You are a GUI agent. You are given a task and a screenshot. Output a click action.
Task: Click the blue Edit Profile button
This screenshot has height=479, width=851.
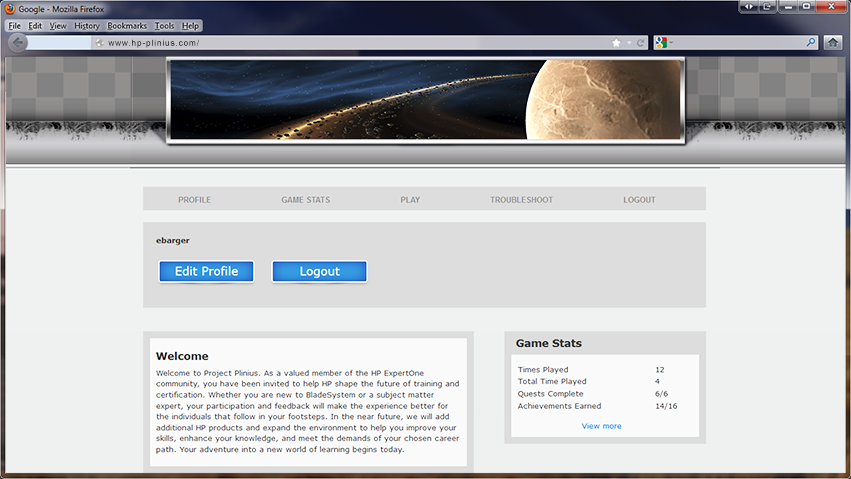(x=206, y=271)
